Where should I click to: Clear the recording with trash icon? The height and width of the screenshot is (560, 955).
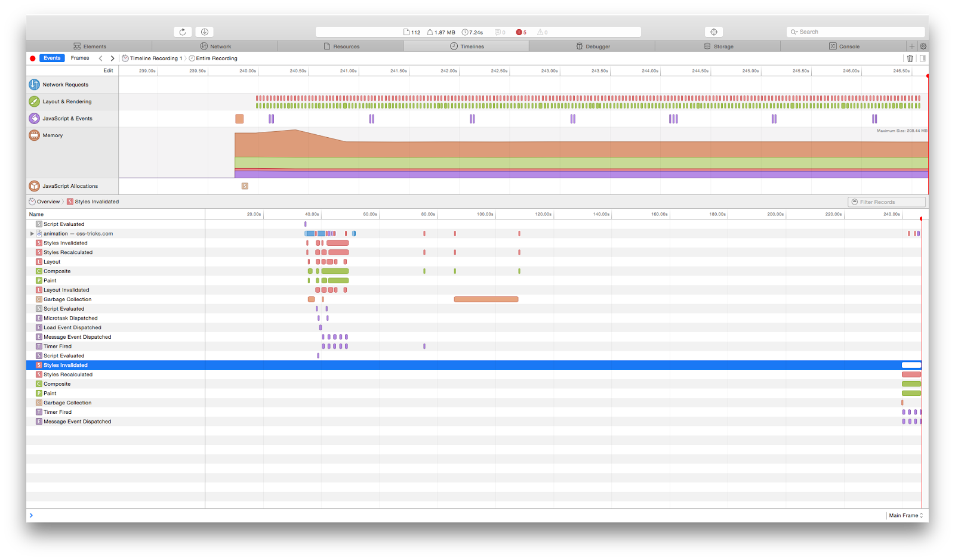[910, 58]
